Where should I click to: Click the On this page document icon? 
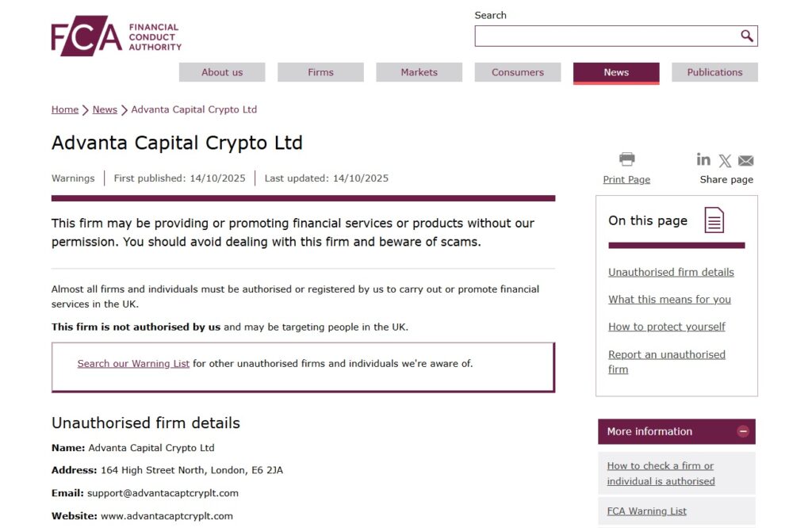714,220
